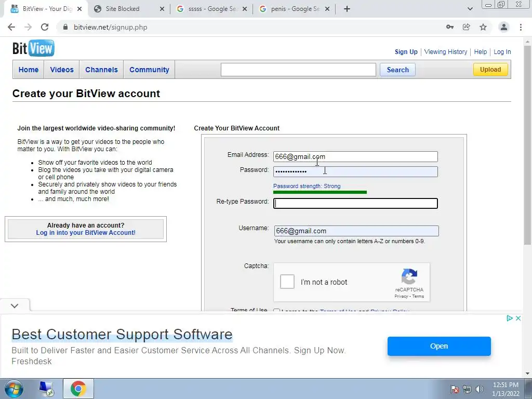Switch to sssss Google Search tab
532x399 pixels.
coord(212,9)
